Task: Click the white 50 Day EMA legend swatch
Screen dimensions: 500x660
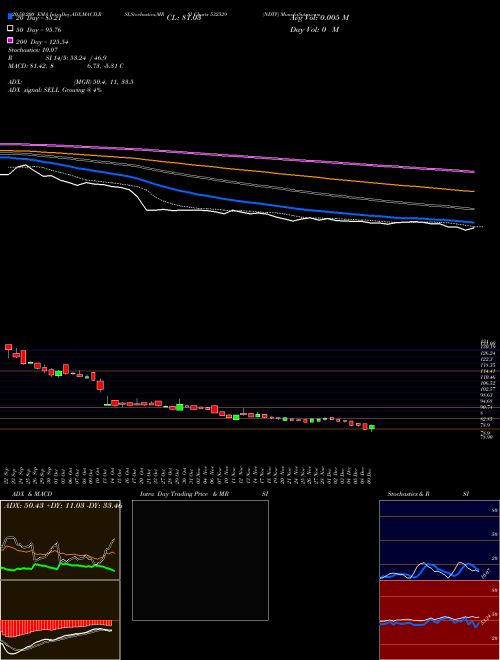Action: pos(10,29)
